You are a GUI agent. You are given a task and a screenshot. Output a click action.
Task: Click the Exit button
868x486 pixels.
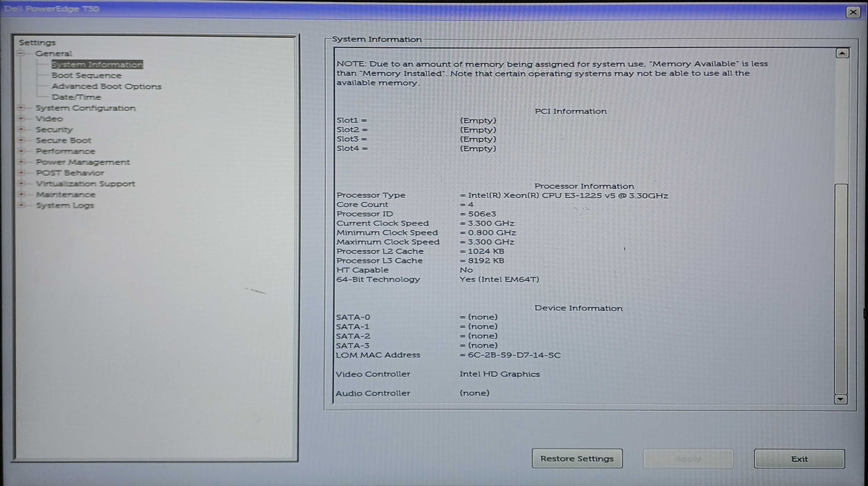[x=799, y=458]
